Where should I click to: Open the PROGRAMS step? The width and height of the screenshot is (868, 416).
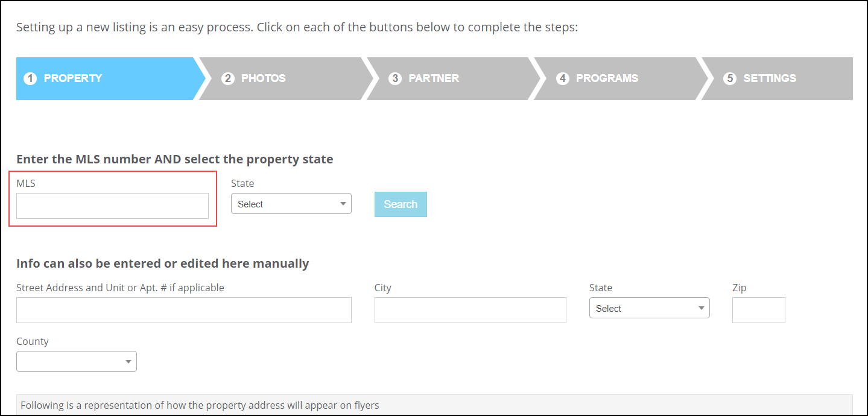coord(618,78)
